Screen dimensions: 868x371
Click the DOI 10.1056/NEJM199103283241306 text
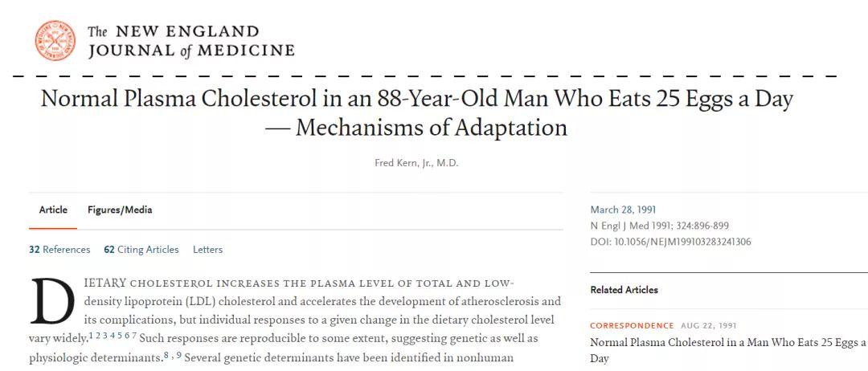[x=670, y=243]
